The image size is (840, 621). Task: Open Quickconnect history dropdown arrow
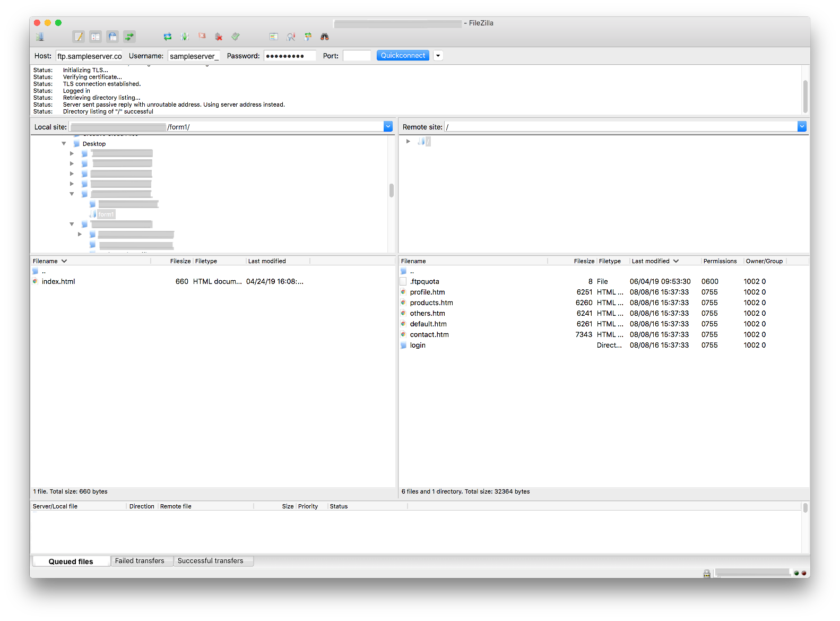tap(438, 56)
